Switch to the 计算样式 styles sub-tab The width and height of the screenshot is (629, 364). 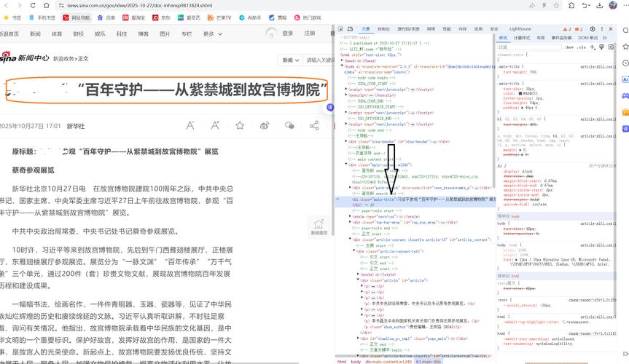click(521, 38)
